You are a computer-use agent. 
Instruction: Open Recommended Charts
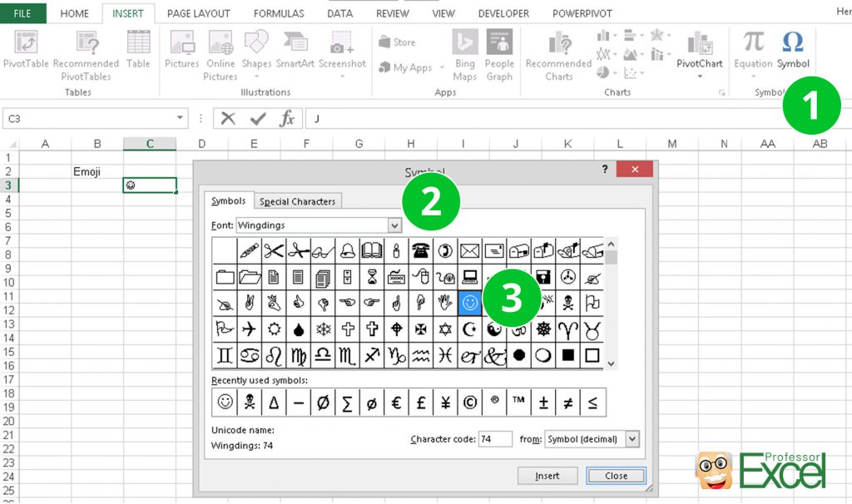[x=557, y=52]
